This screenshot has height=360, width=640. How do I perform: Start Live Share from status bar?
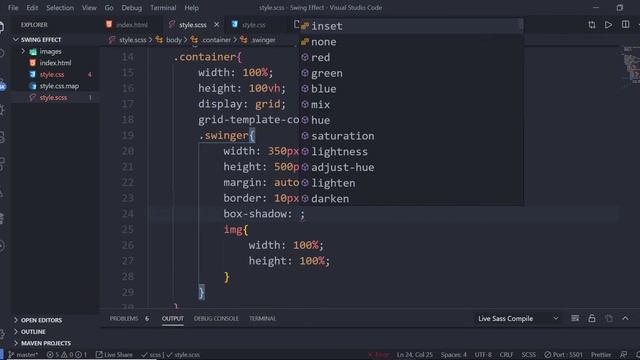[114, 355]
